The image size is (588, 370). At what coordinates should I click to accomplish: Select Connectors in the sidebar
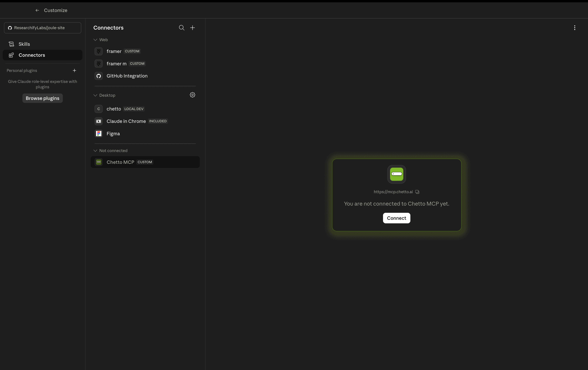pos(42,55)
